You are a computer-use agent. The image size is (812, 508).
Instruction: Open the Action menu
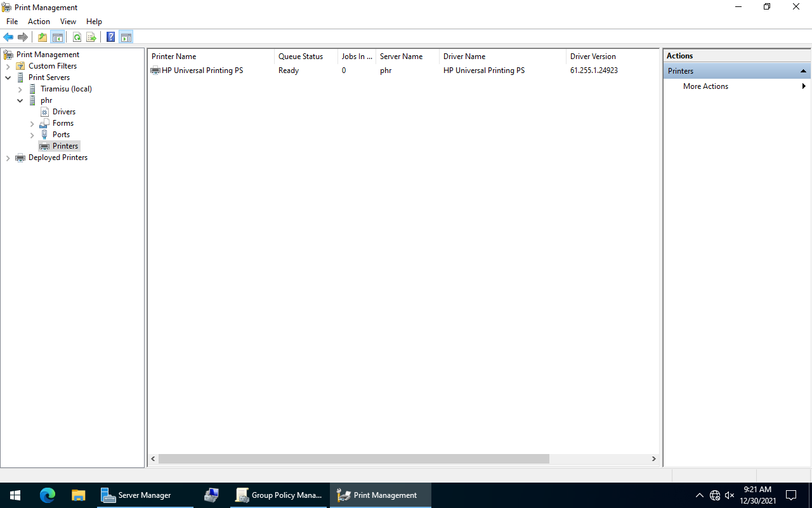click(39, 22)
